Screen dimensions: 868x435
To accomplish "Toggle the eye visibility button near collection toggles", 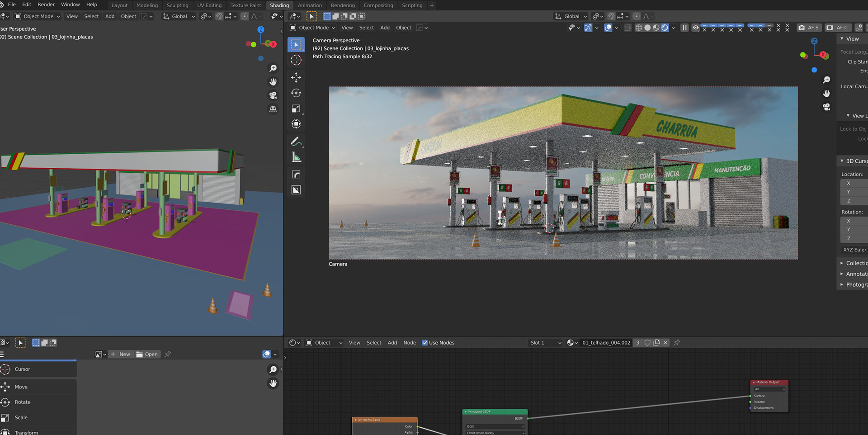I will tap(696, 28).
